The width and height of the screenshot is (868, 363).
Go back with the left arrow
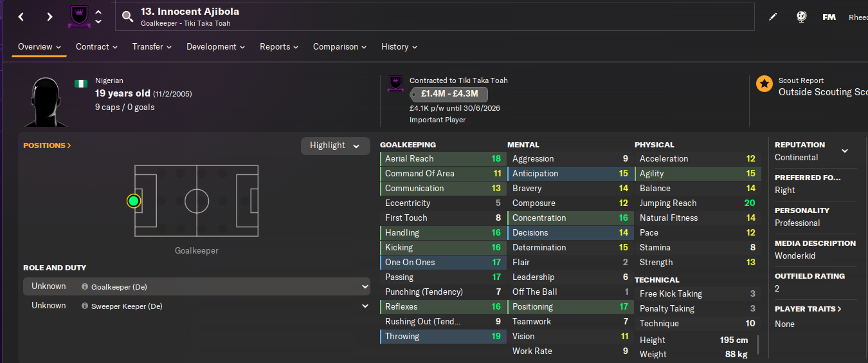[x=21, y=17]
